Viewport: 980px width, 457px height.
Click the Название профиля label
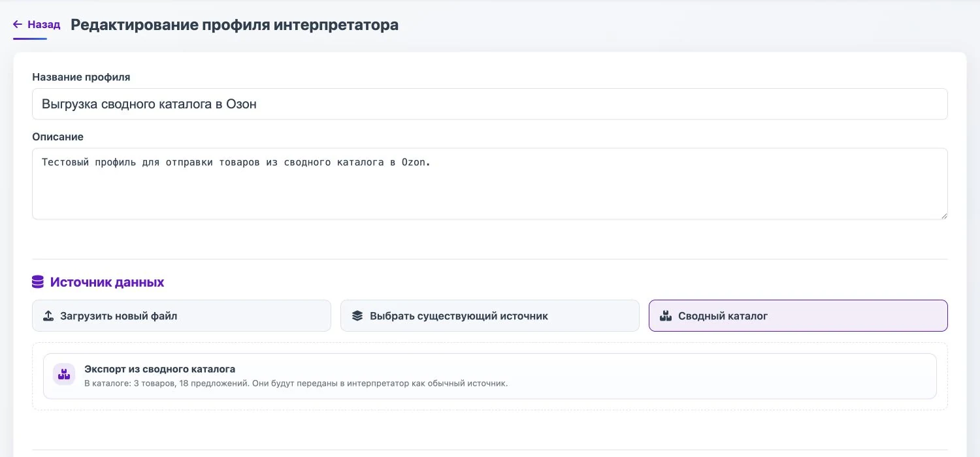point(81,77)
